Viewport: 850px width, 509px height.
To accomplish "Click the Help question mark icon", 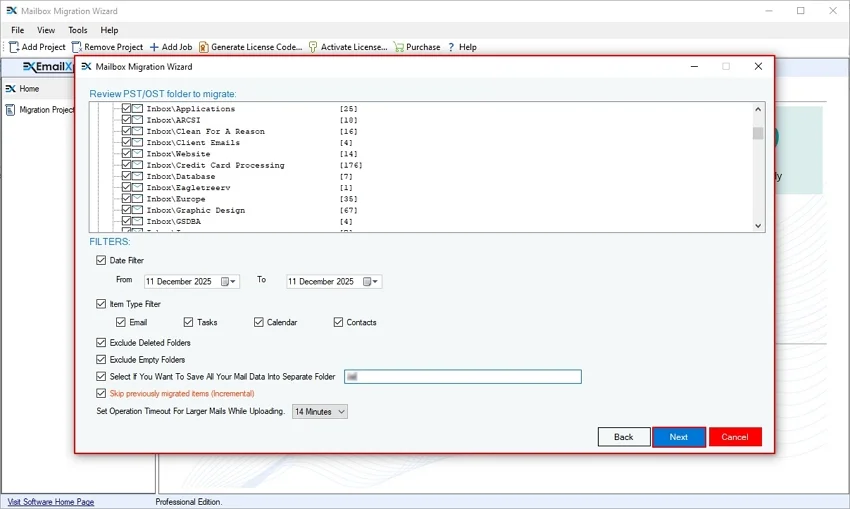I will (451, 47).
